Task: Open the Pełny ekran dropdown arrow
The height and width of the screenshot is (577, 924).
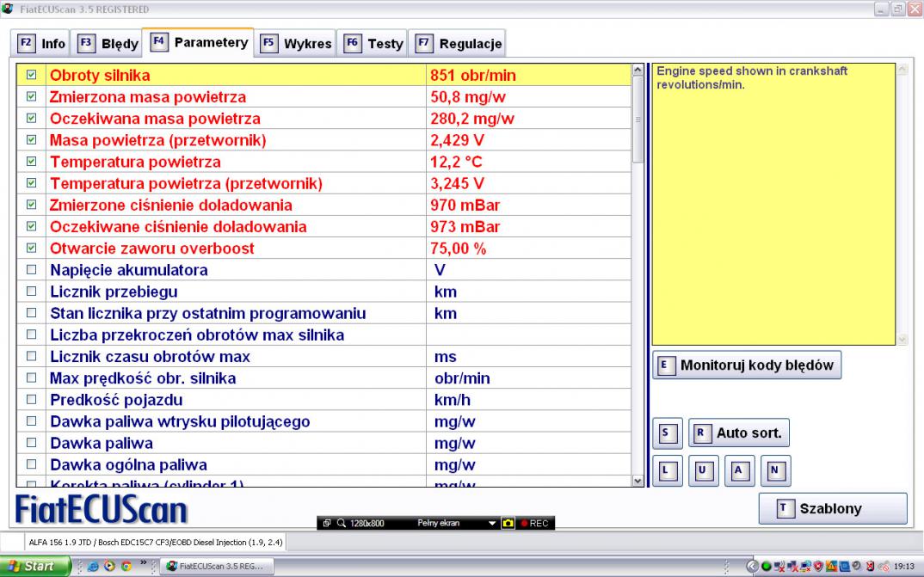Action: 492,523
